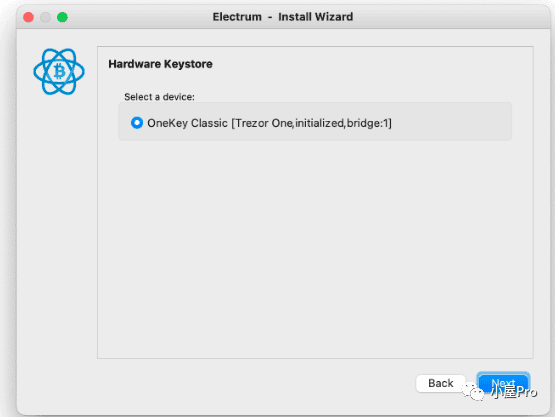Select the OneKey Classic radio button

pos(137,123)
